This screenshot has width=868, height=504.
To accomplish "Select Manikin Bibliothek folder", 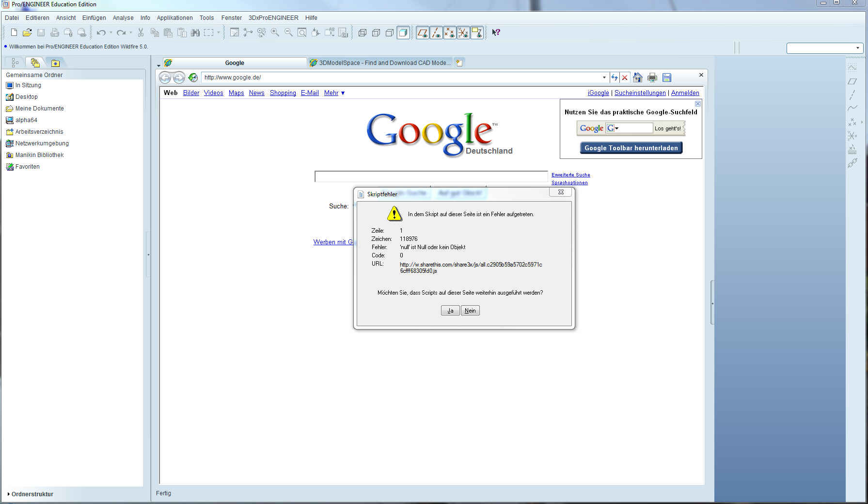I will 39,155.
